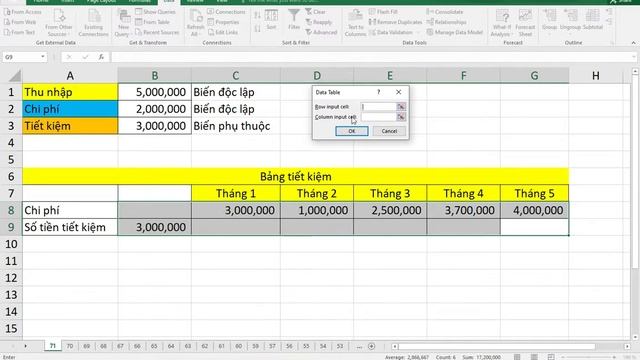Viewport: 640px width, 360px height.
Task: Click the From Web import icon
Action: tap(7, 22)
